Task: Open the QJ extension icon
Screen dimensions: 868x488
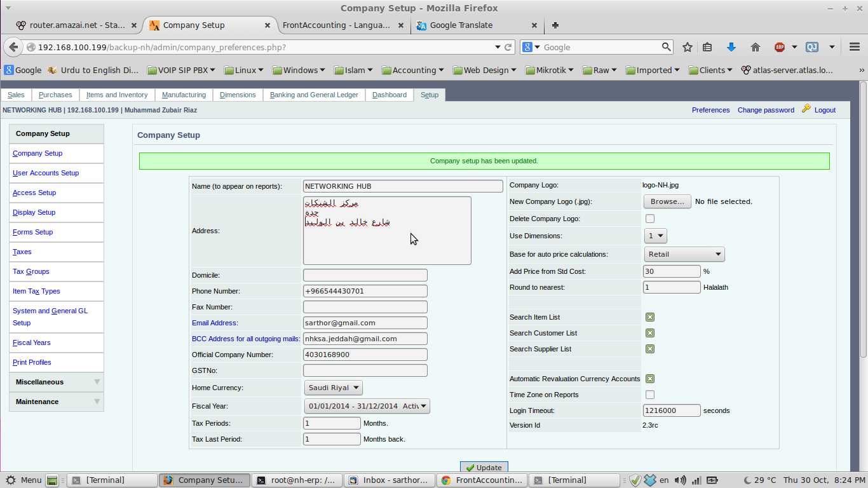Action: pyautogui.click(x=812, y=47)
